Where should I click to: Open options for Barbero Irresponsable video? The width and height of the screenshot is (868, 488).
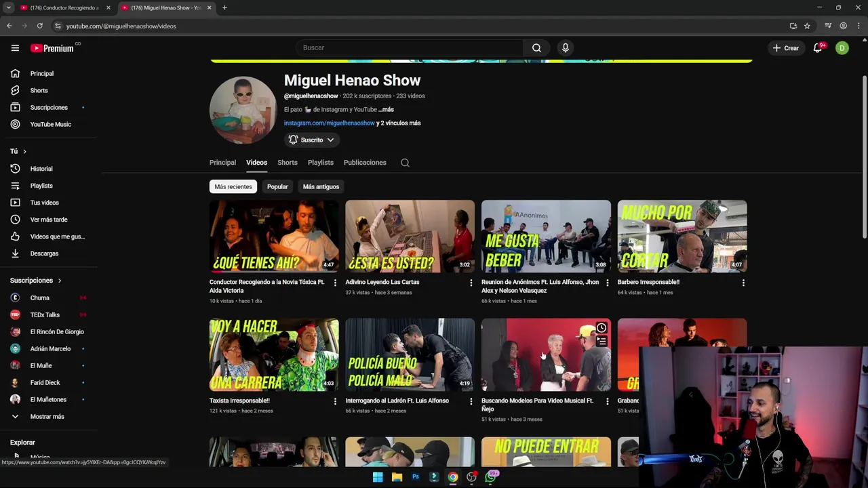tap(743, 283)
